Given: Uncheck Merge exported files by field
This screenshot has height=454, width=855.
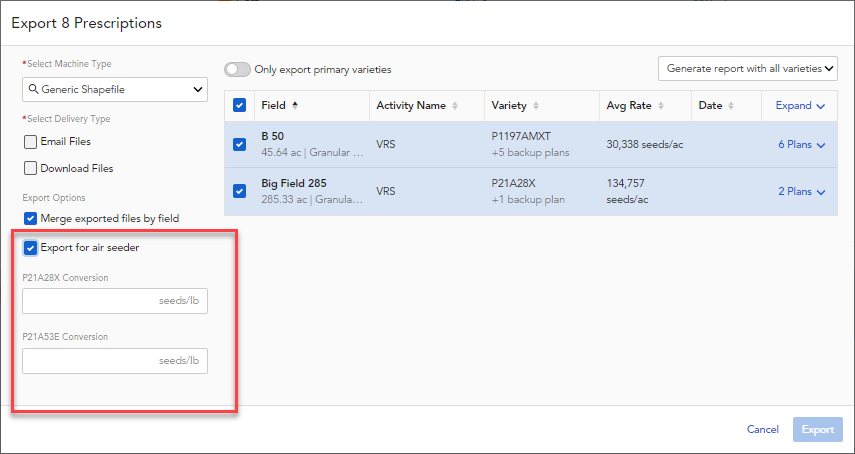Looking at the screenshot, I should click(31, 218).
